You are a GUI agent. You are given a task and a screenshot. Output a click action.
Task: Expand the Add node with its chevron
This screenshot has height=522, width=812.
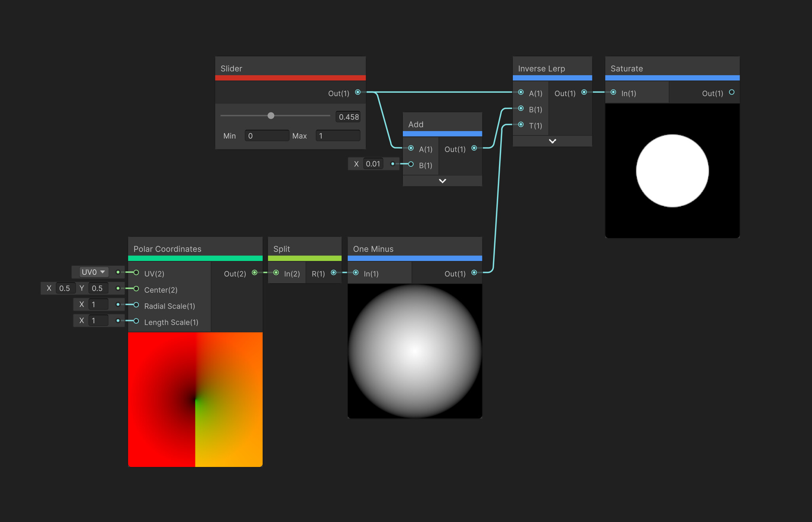[442, 181]
